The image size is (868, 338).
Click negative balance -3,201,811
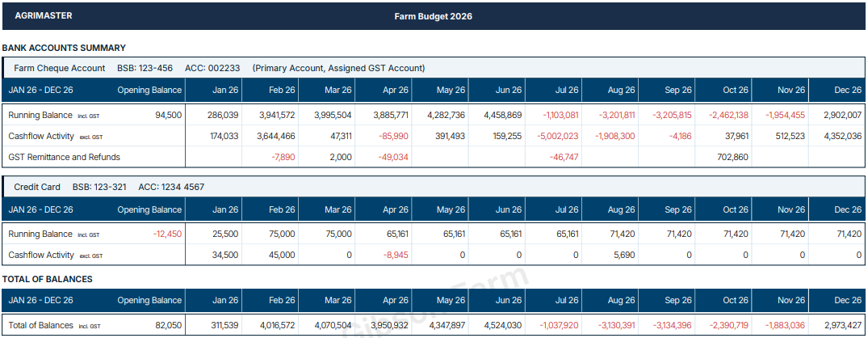pyautogui.click(x=614, y=116)
